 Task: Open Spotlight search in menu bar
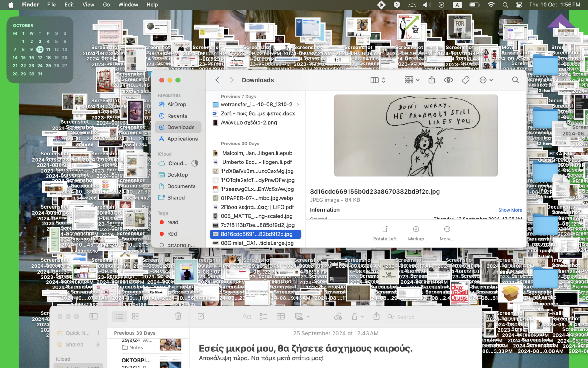505,5
